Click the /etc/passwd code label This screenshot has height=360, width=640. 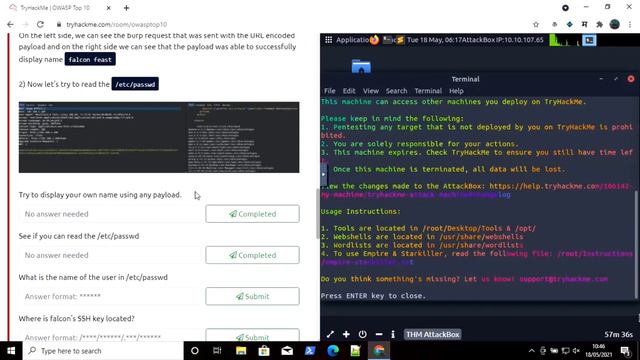click(135, 84)
